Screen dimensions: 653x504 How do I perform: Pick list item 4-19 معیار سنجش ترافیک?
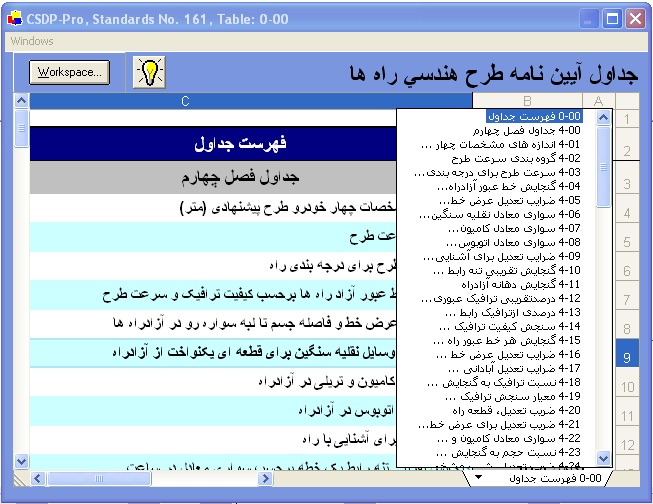[x=513, y=396]
